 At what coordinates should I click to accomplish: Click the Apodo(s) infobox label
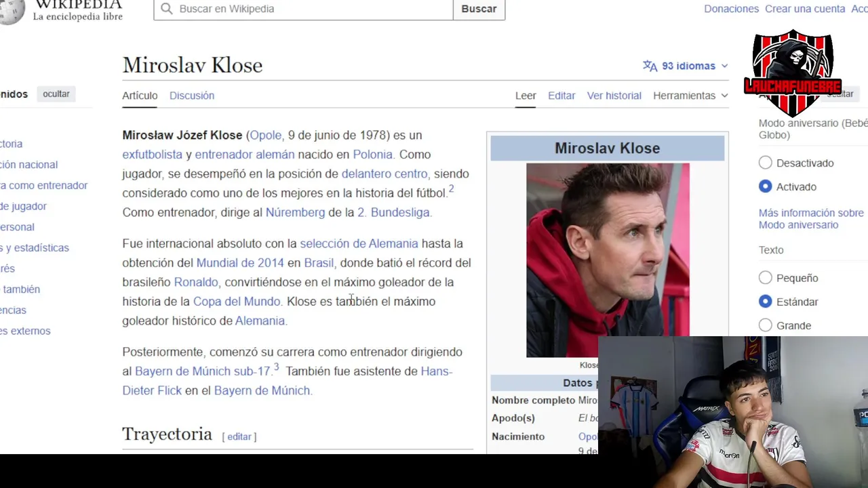pyautogui.click(x=513, y=418)
